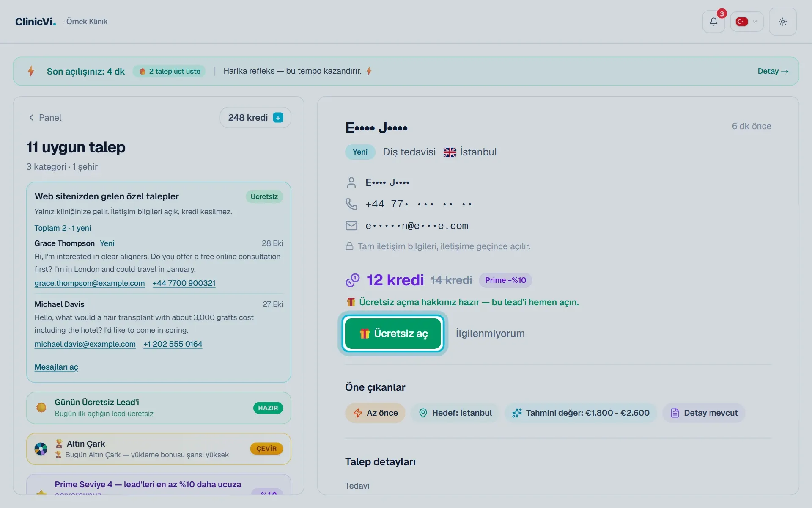Click the phone icon beside +44 number
Image resolution: width=812 pixels, height=508 pixels.
pos(351,204)
